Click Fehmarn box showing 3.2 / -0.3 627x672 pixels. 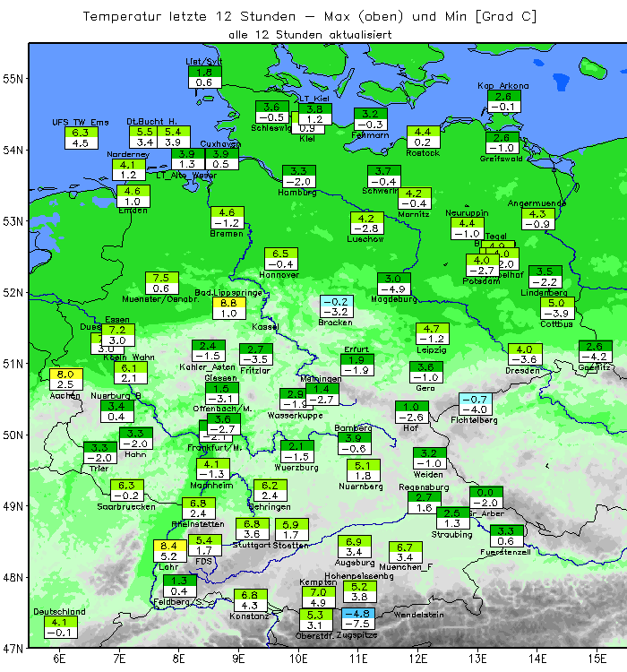pyautogui.click(x=371, y=119)
